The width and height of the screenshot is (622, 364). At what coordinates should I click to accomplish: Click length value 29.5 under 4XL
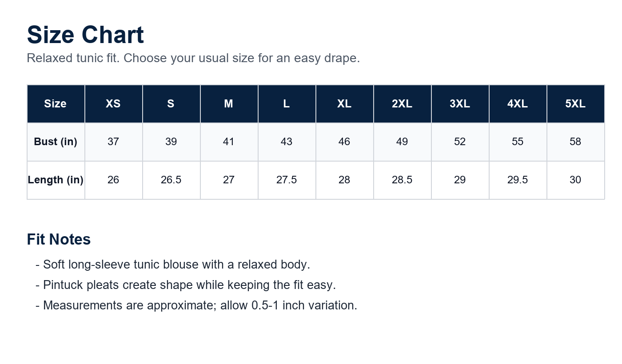click(x=518, y=180)
